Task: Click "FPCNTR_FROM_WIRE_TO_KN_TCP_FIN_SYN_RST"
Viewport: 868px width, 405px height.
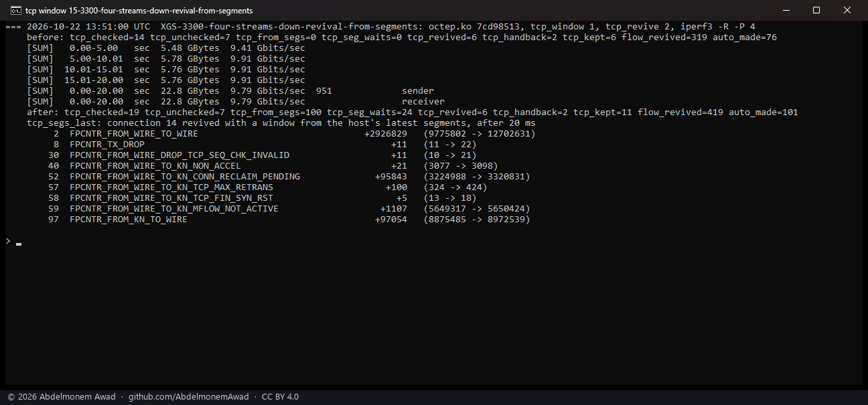Action: pos(171,198)
